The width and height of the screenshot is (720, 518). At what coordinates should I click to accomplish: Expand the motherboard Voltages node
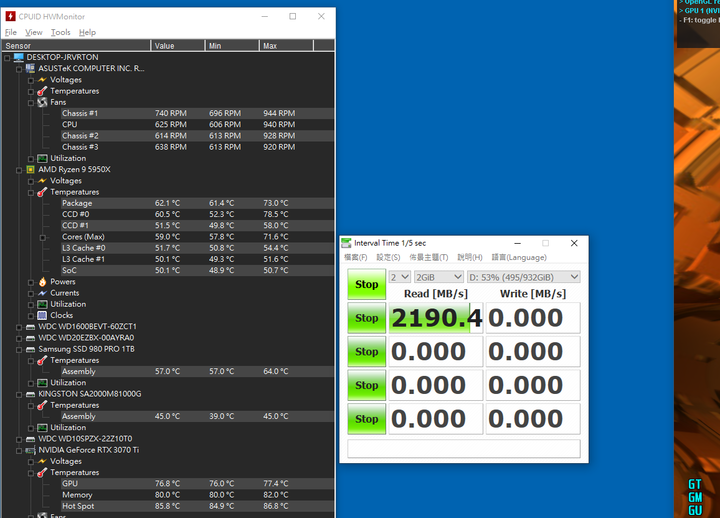pyautogui.click(x=31, y=80)
